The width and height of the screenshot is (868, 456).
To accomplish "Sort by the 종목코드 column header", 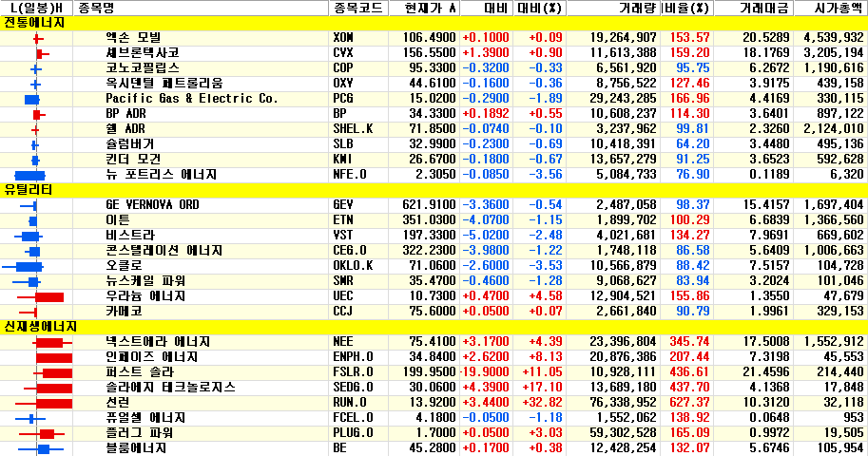I will click(x=358, y=8).
